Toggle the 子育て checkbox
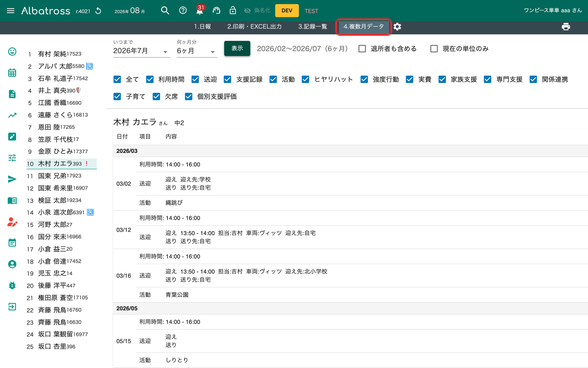Viewport: 588px width, 368px height. (x=117, y=96)
